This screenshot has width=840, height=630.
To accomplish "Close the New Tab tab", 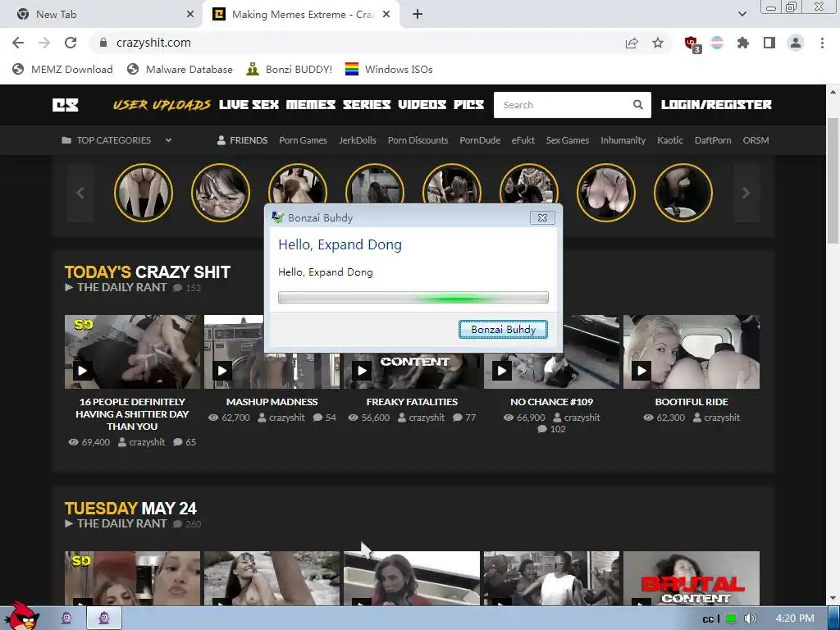I will 190,15.
